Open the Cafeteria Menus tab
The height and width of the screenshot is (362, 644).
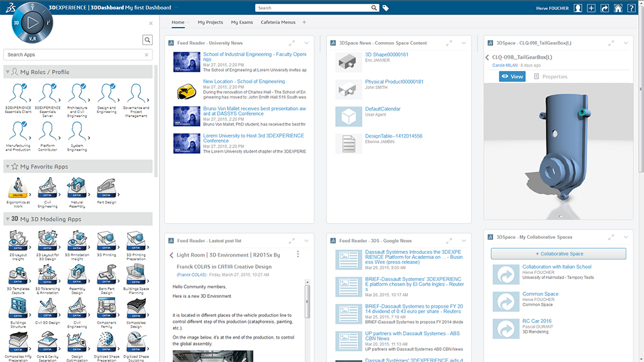tap(278, 22)
